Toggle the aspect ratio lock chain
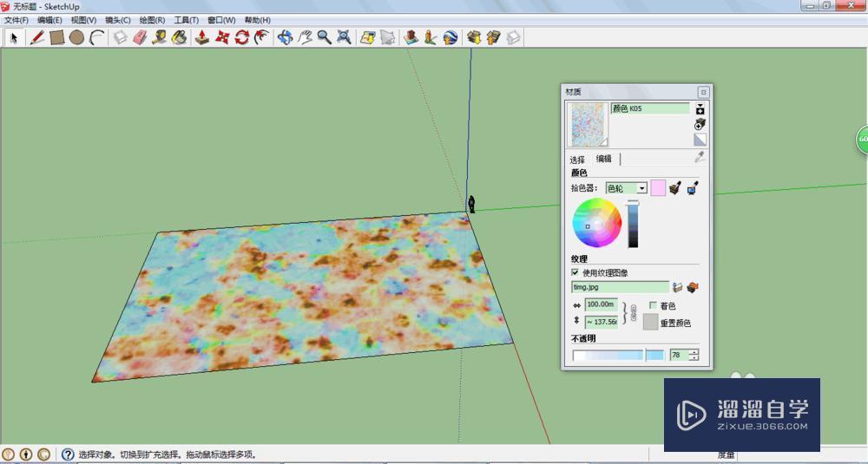 point(634,313)
